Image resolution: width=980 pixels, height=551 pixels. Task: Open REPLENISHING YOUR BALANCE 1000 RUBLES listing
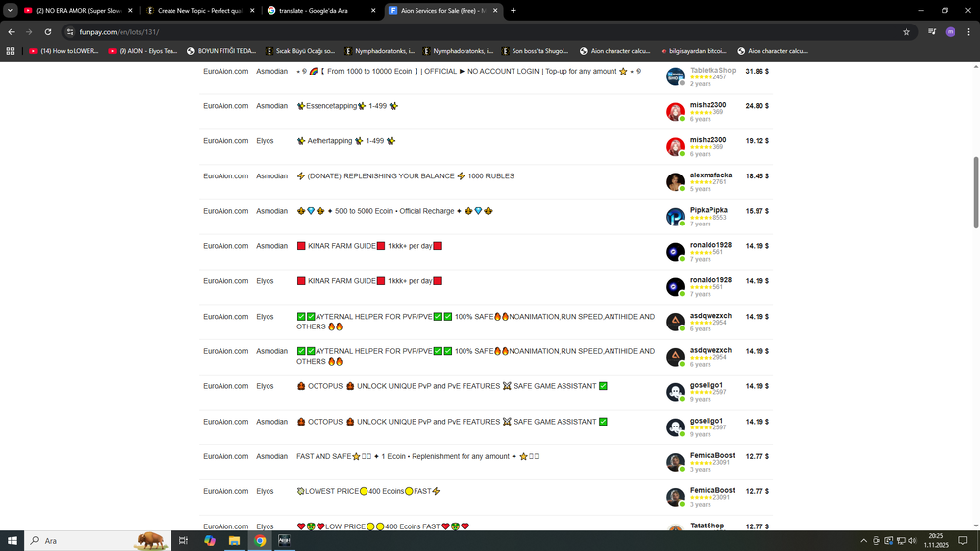(405, 176)
